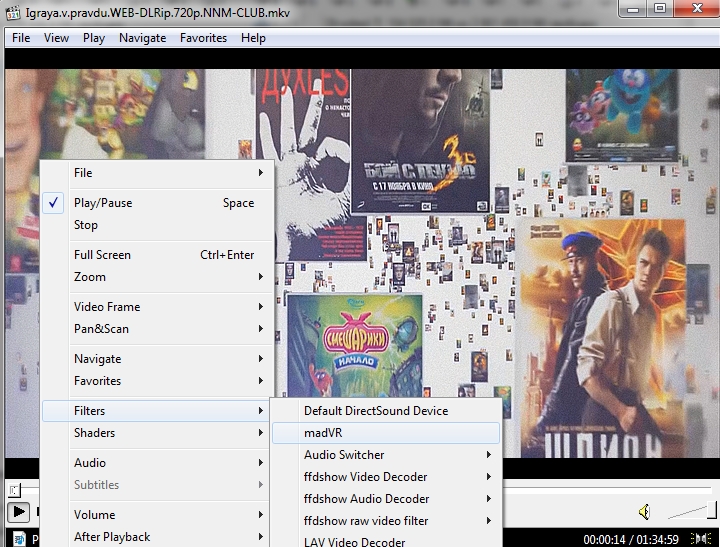Mute audio with the speaker icon
Image resolution: width=720 pixels, height=547 pixels.
click(x=645, y=512)
